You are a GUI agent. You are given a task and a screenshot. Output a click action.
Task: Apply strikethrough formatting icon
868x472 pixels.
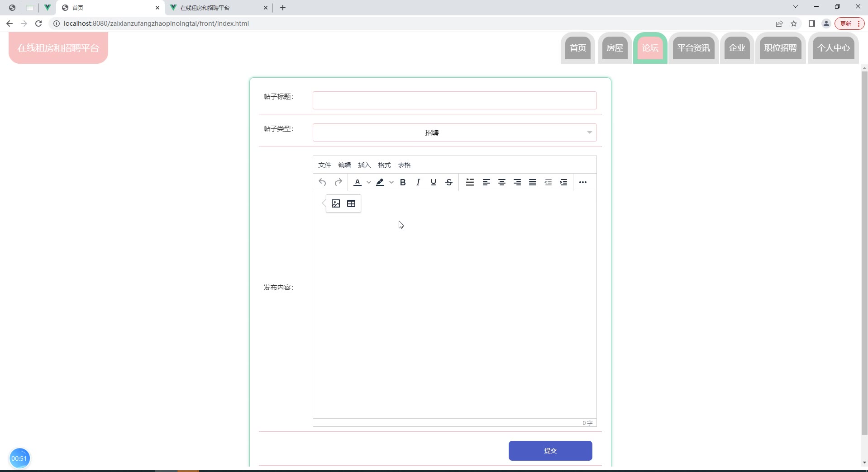pos(449,182)
